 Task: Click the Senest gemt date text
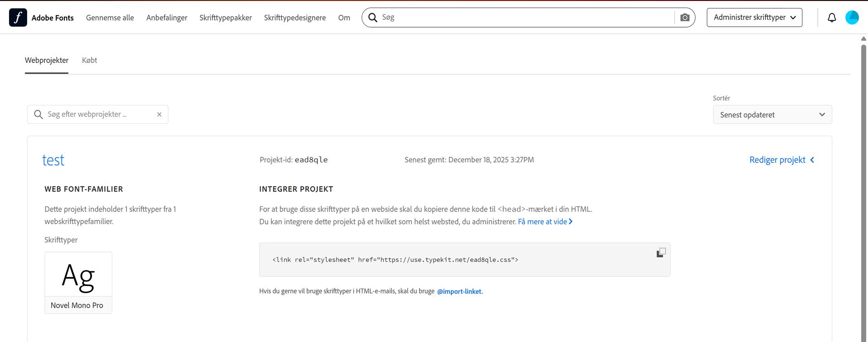coord(469,160)
